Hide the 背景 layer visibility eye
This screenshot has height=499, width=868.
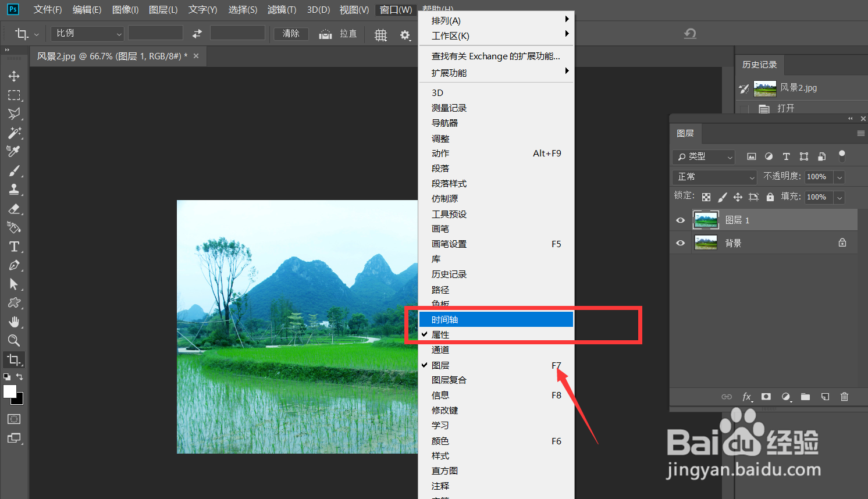pyautogui.click(x=680, y=243)
